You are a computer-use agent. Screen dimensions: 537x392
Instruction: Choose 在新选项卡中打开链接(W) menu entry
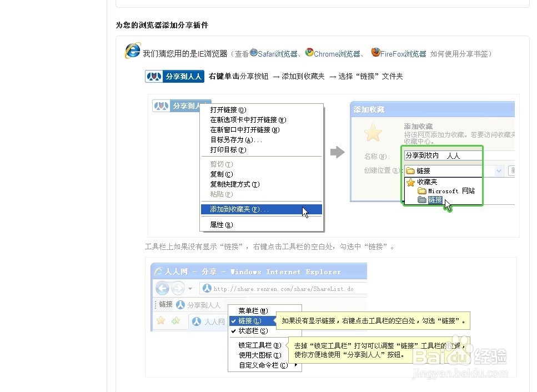(x=248, y=120)
